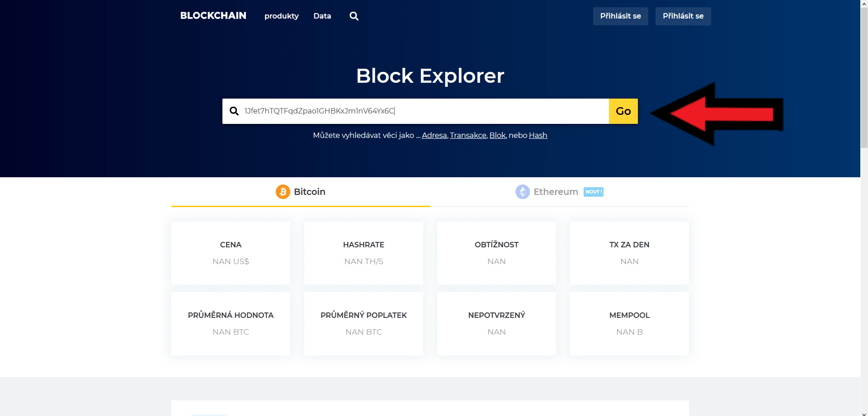Viewport: 868px width, 416px height.
Task: Click the orange Bitcoin logo icon
Action: [x=283, y=192]
